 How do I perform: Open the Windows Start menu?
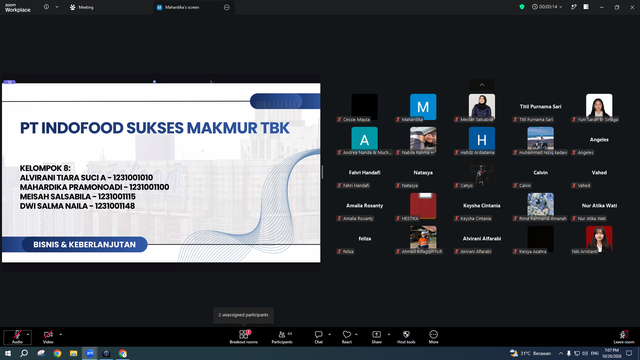coord(8,353)
